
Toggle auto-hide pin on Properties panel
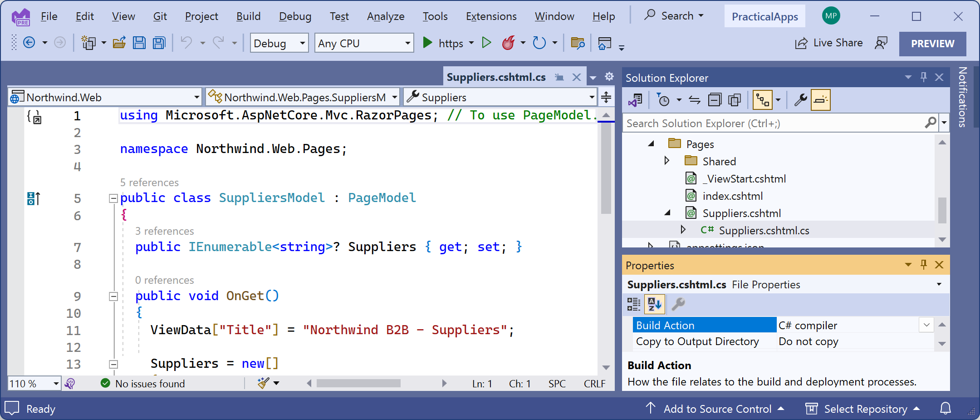pos(924,265)
